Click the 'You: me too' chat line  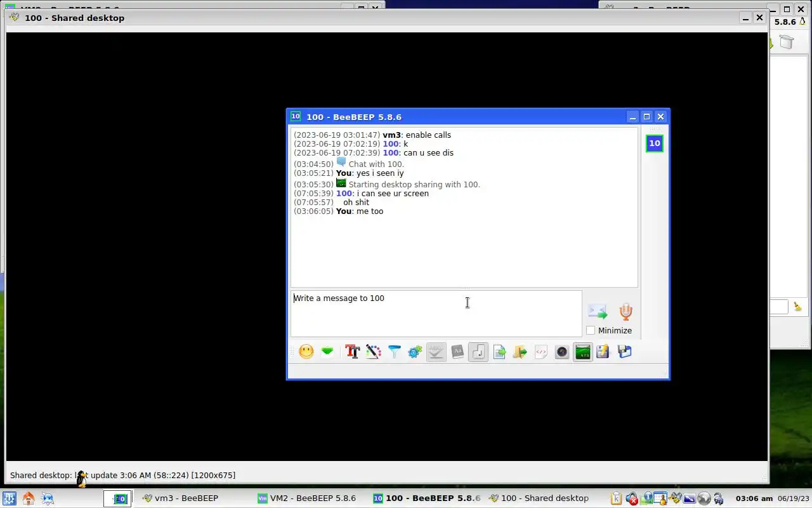coord(360,211)
